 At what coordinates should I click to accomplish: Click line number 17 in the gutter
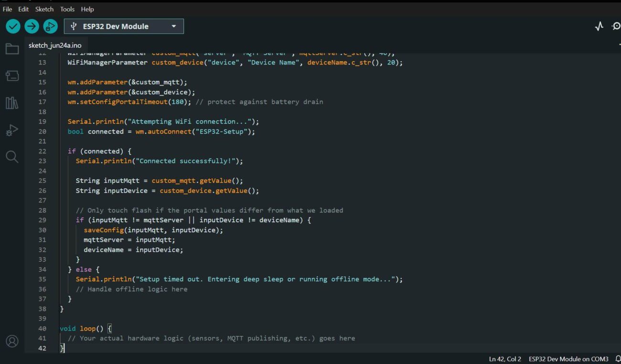(x=42, y=102)
